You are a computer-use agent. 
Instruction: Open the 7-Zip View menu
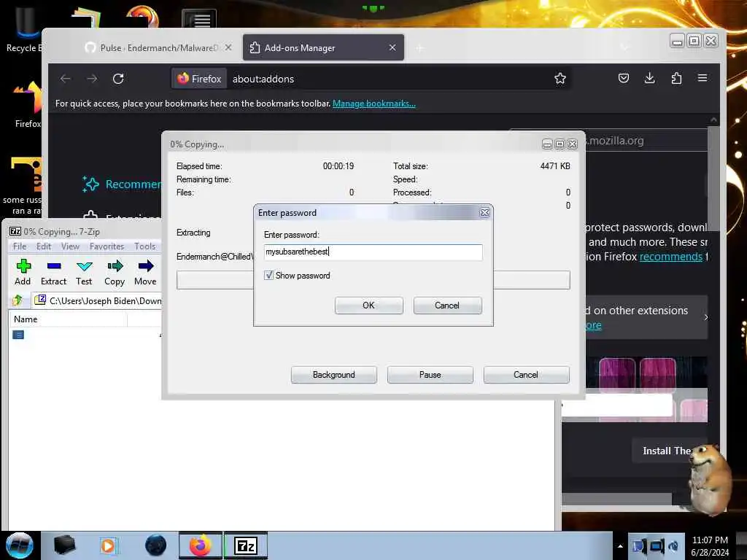[x=70, y=246]
